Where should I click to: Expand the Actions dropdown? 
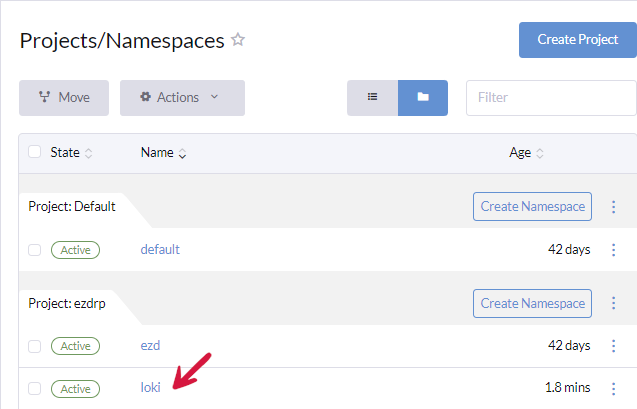(x=182, y=97)
